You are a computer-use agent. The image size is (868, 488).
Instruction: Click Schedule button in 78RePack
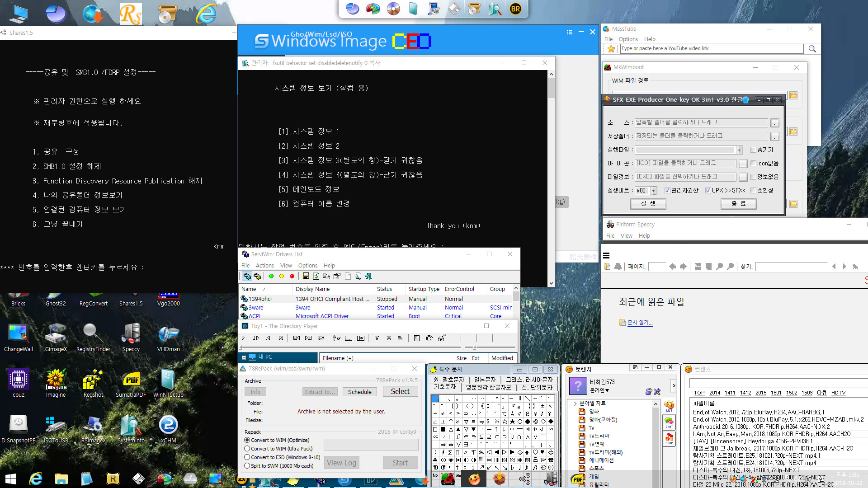coord(360,392)
